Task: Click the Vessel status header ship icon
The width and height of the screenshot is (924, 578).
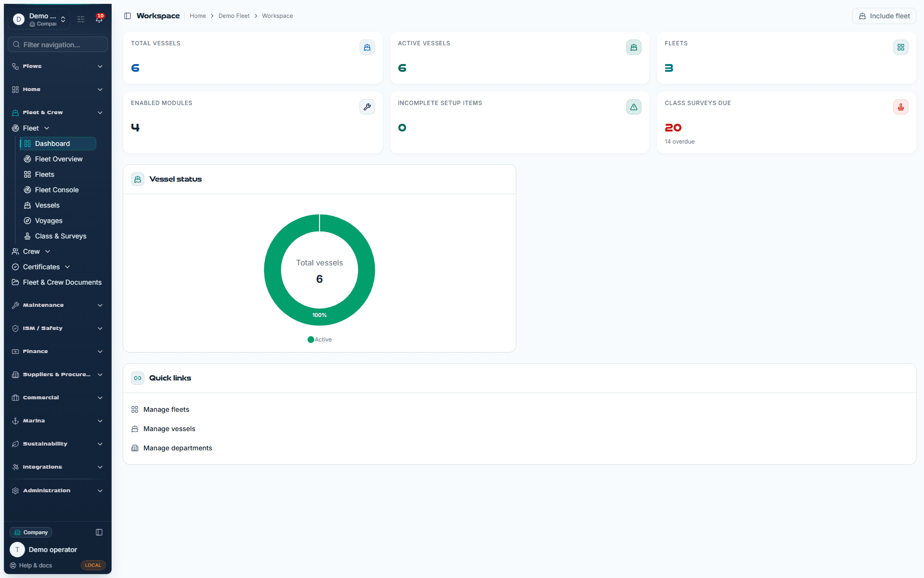Action: click(138, 179)
